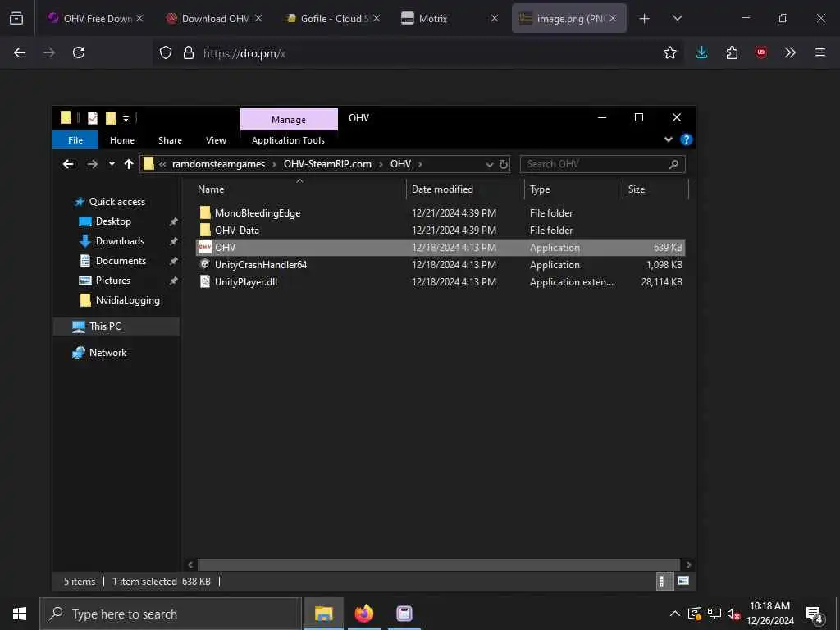Click the Search OHV box

click(602, 164)
